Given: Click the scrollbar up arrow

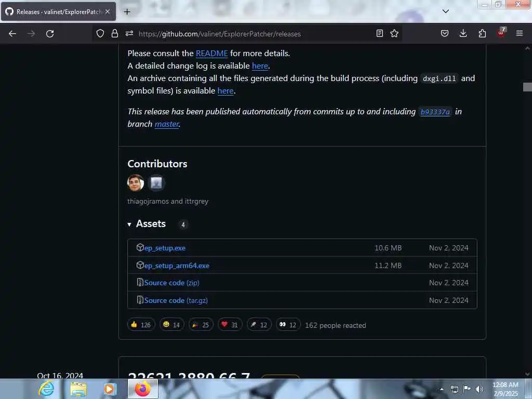Looking at the screenshot, I should pos(527,48).
